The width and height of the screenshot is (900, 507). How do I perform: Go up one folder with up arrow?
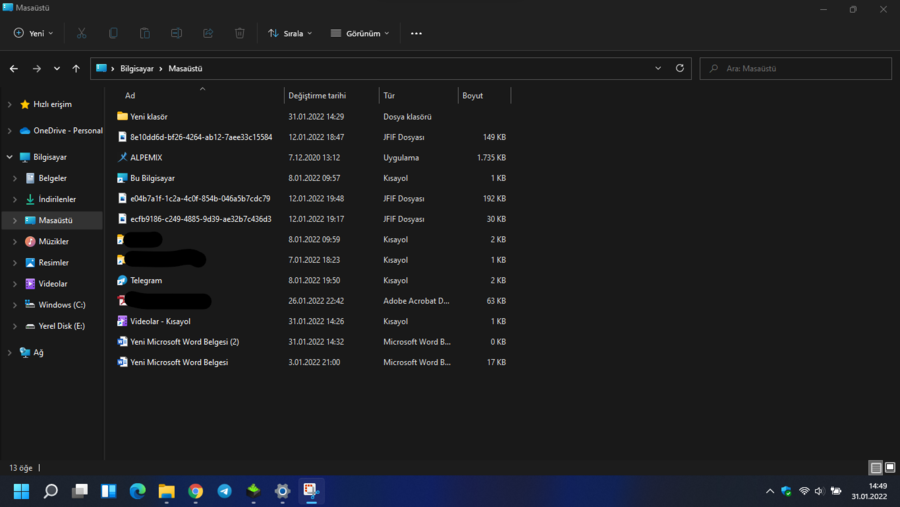pyautogui.click(x=76, y=69)
